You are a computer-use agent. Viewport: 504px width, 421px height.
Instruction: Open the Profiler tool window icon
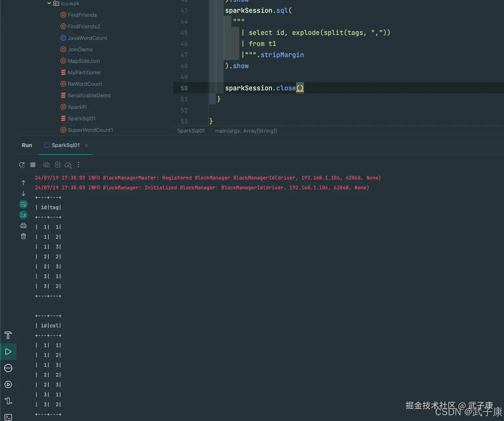8,368
